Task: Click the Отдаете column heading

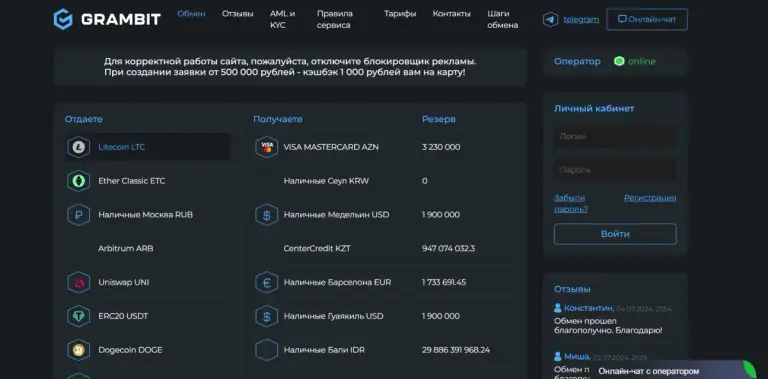Action: [84, 119]
